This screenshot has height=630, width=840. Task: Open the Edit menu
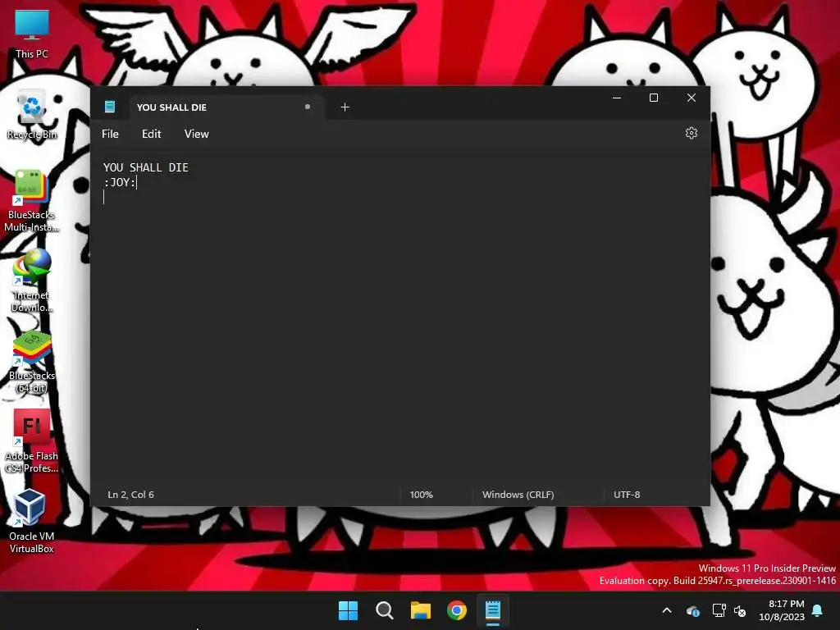151,134
